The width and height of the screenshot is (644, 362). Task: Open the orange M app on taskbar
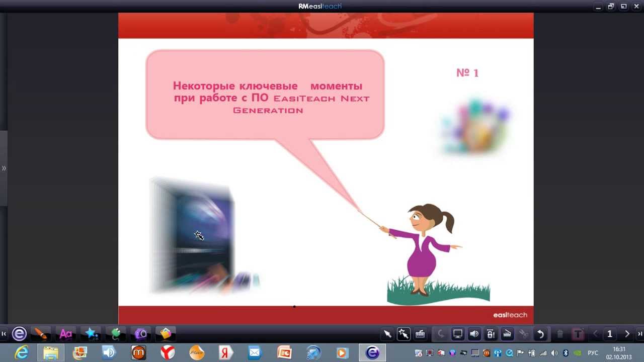[x=138, y=353]
